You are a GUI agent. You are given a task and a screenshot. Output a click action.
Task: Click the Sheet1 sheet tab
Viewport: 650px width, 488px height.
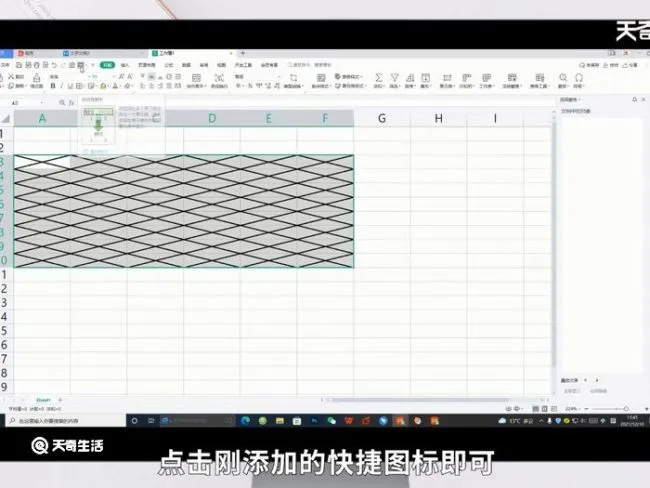coord(44,400)
